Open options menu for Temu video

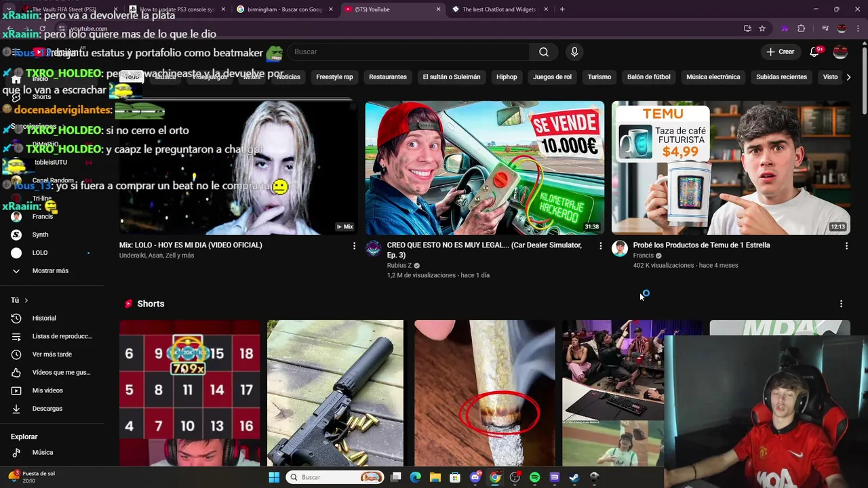click(846, 246)
